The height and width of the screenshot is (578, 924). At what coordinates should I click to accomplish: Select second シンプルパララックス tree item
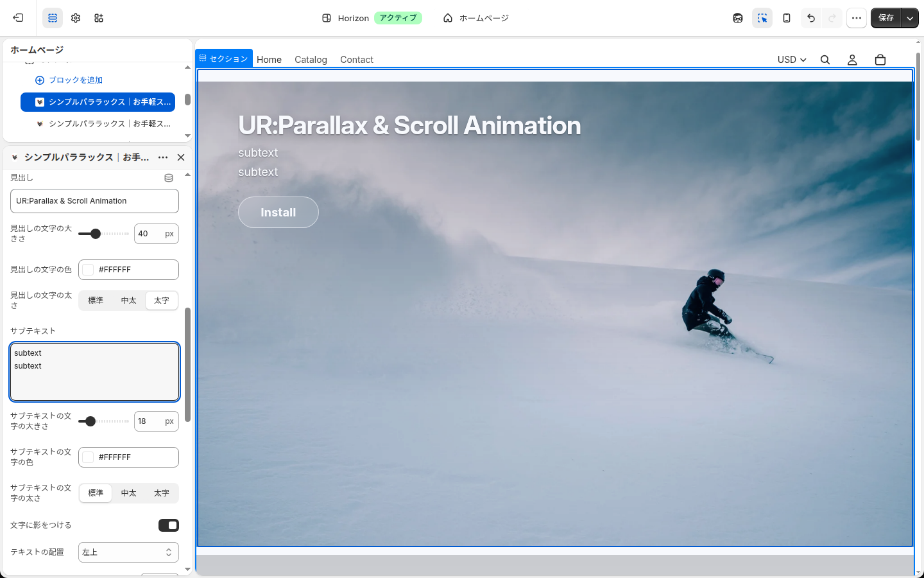103,124
